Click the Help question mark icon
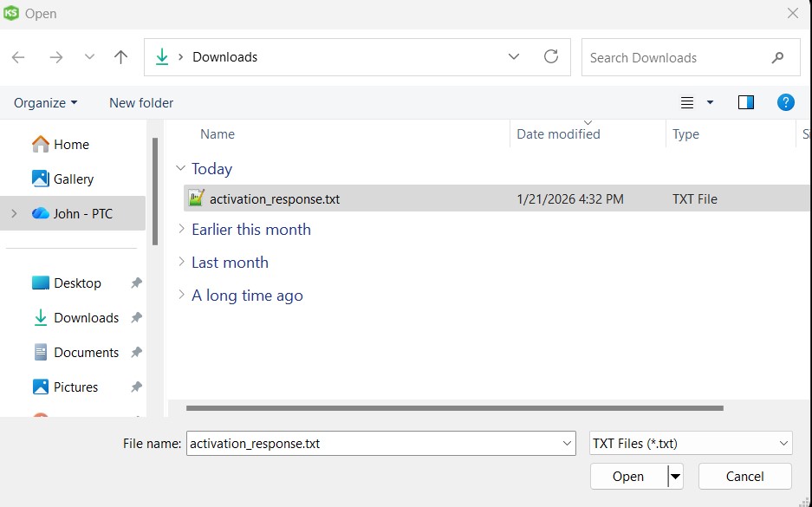The image size is (812, 507). 785,102
